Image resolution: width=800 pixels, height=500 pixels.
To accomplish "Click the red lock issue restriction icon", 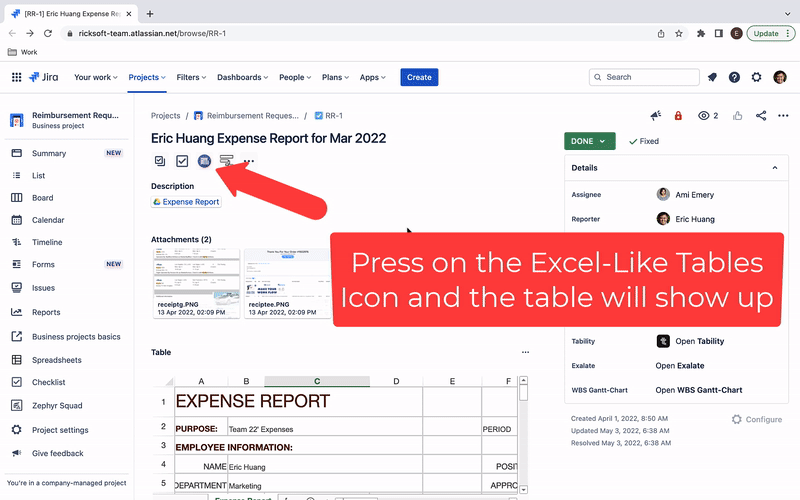I will [x=678, y=116].
